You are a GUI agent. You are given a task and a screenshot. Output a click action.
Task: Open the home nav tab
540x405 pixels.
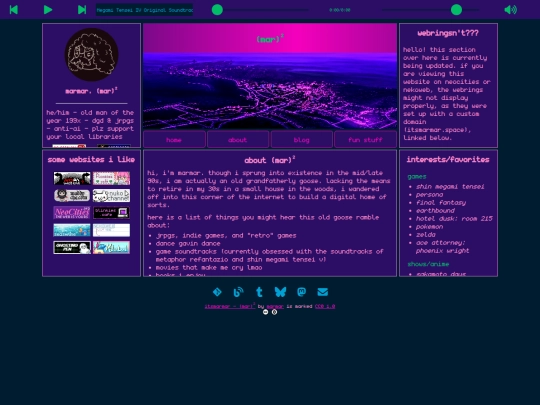pyautogui.click(x=174, y=140)
